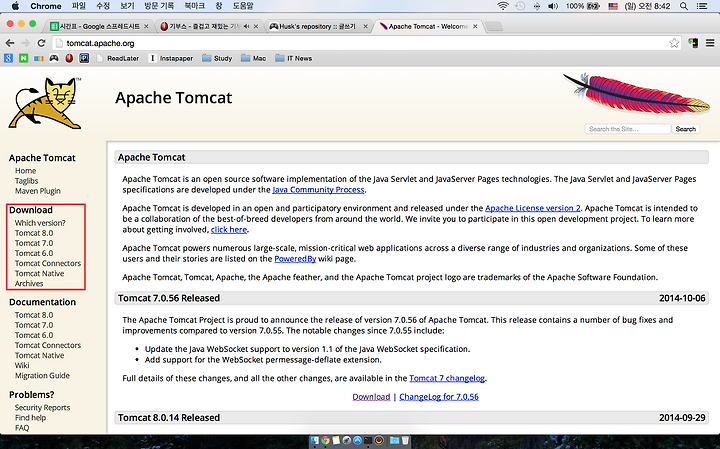The image size is (720, 449).
Task: Open the Mac bookmarks folder
Action: tap(253, 58)
